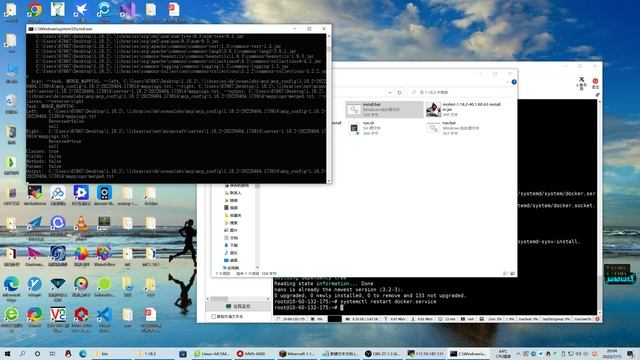
Task: Open the File Explorer address bar dropdown
Action: coord(390,93)
